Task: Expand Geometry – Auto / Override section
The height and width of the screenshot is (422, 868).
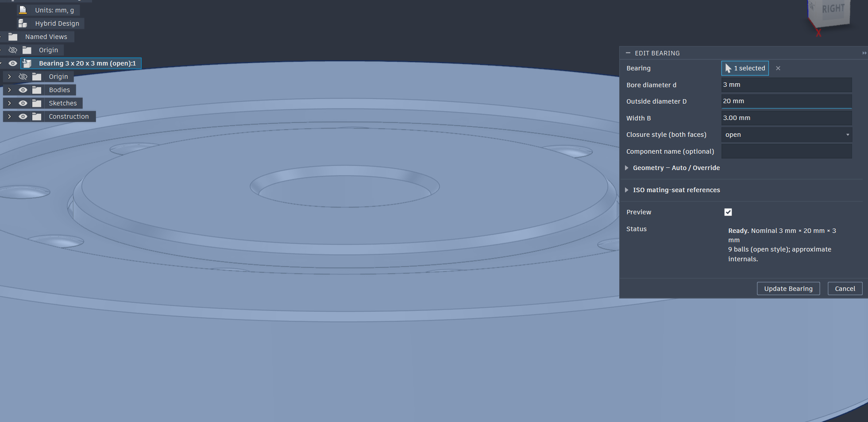Action: tap(627, 168)
